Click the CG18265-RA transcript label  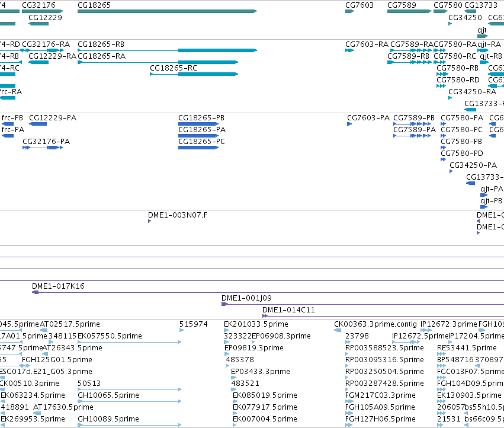(x=102, y=56)
